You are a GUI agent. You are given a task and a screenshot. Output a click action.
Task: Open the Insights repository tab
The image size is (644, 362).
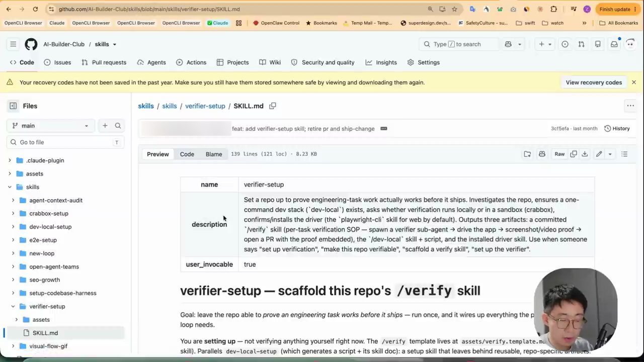pos(381,62)
